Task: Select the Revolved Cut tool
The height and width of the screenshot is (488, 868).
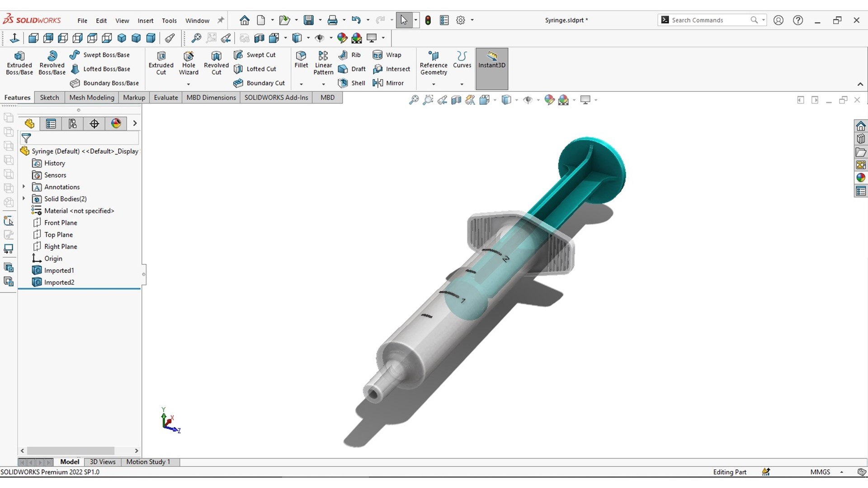Action: click(216, 63)
